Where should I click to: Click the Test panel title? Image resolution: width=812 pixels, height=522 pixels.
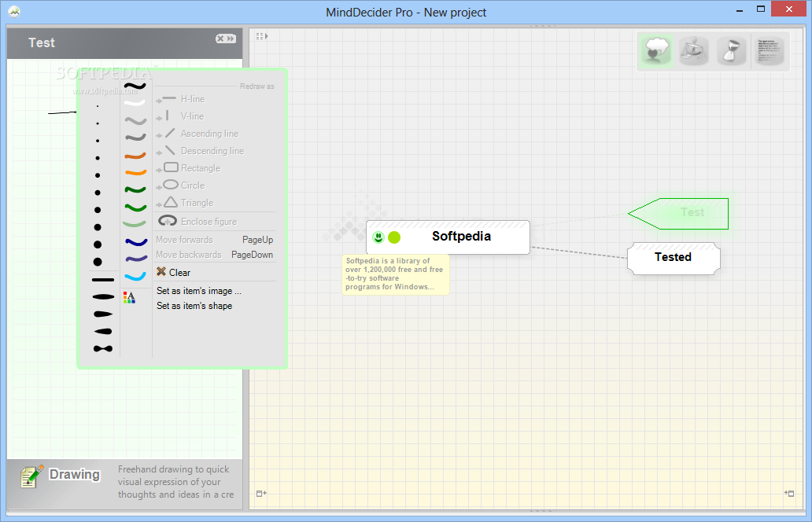tap(42, 43)
